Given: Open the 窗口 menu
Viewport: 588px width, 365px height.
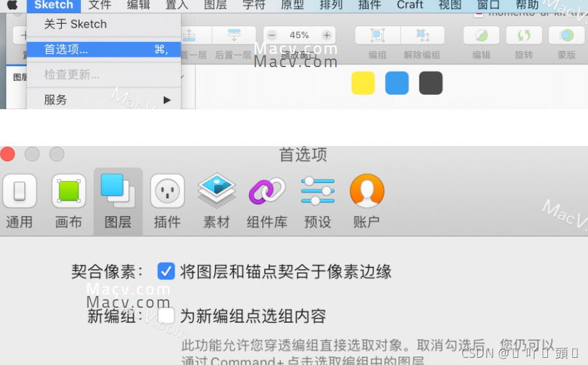Looking at the screenshot, I should point(489,5).
